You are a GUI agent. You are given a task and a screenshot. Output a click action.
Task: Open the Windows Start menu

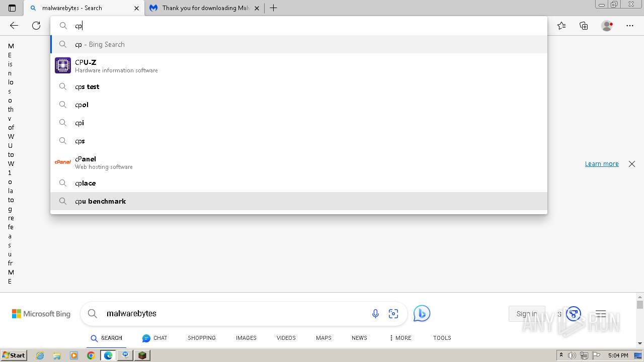14,355
